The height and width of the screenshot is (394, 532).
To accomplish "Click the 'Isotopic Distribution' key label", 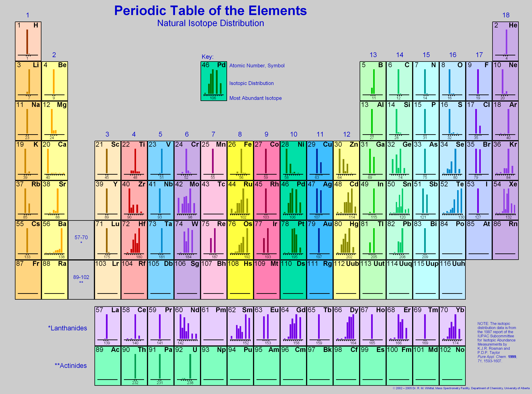I will coord(251,83).
